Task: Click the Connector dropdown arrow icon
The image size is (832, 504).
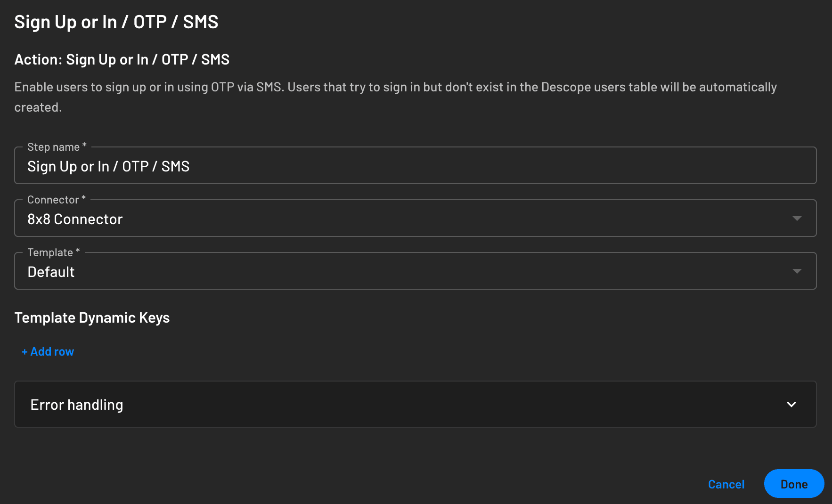Action: pyautogui.click(x=797, y=218)
